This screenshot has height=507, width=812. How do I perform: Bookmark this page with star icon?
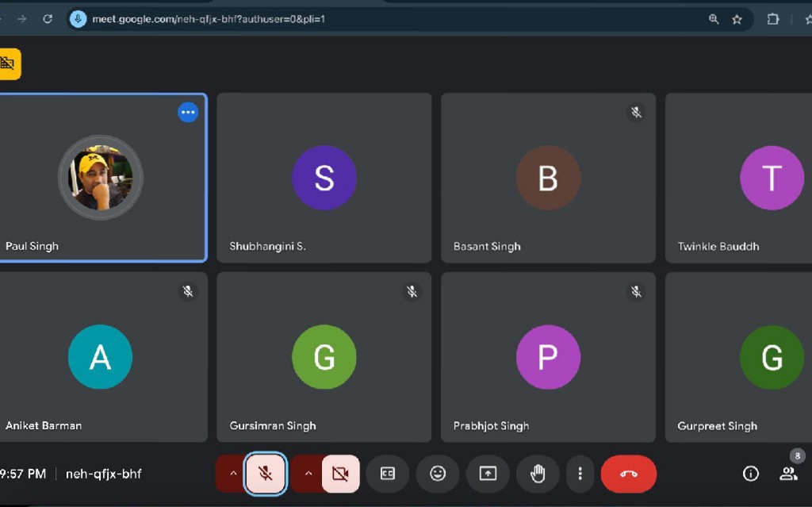tap(737, 19)
